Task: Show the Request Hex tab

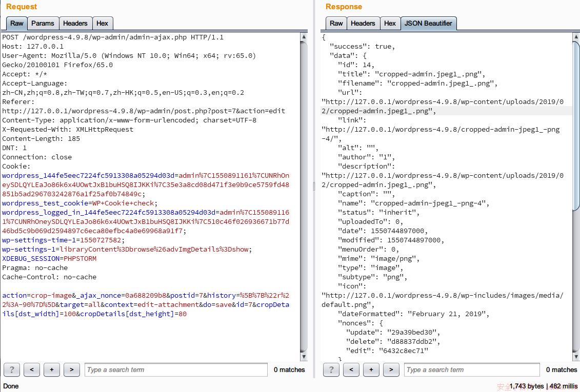Action: 103,23
